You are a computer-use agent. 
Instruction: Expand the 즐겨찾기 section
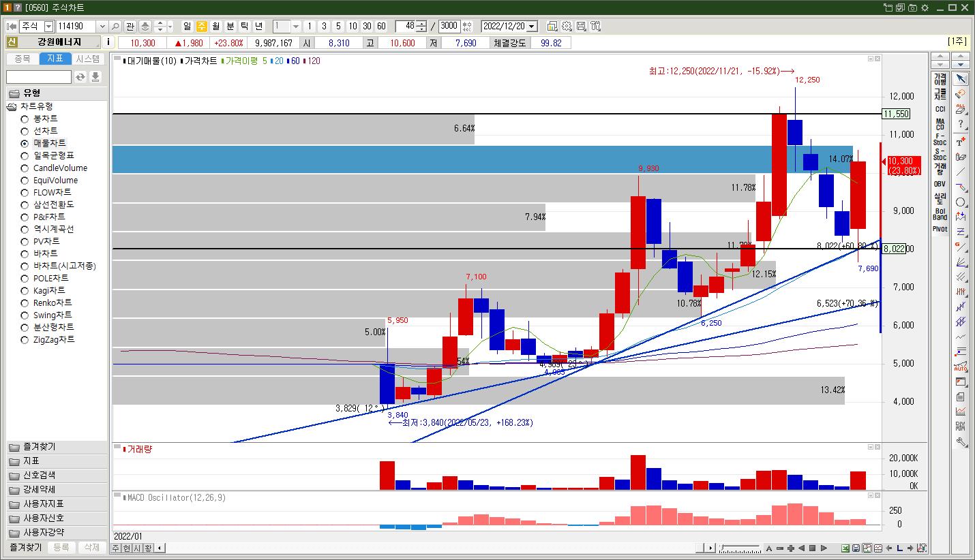56,447
